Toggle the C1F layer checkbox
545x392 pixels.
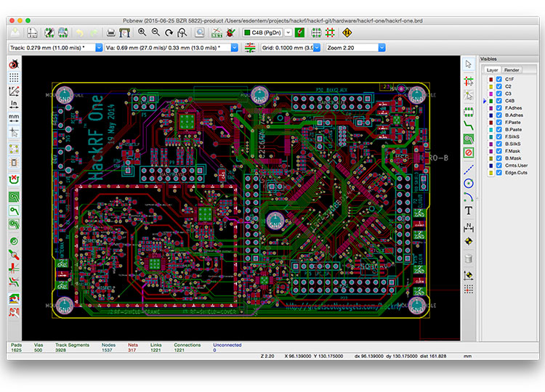click(x=498, y=79)
